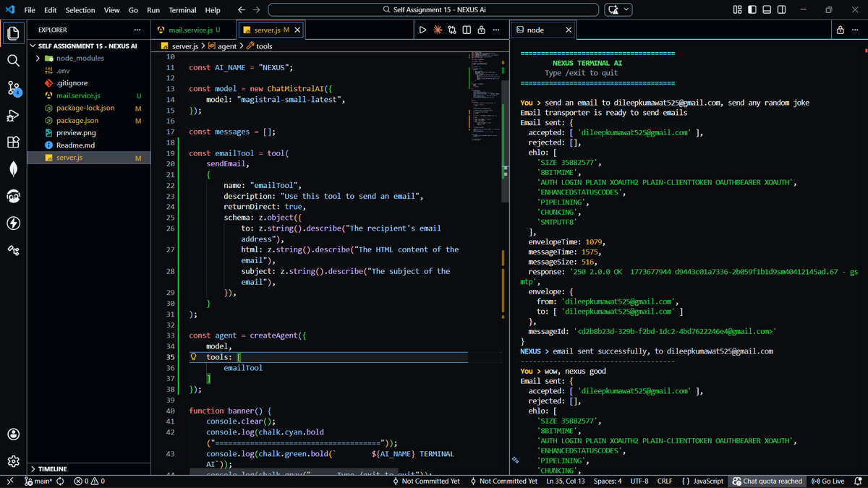Open the Explorer view in activity bar
This screenshot has width=868, height=488.
(x=13, y=33)
